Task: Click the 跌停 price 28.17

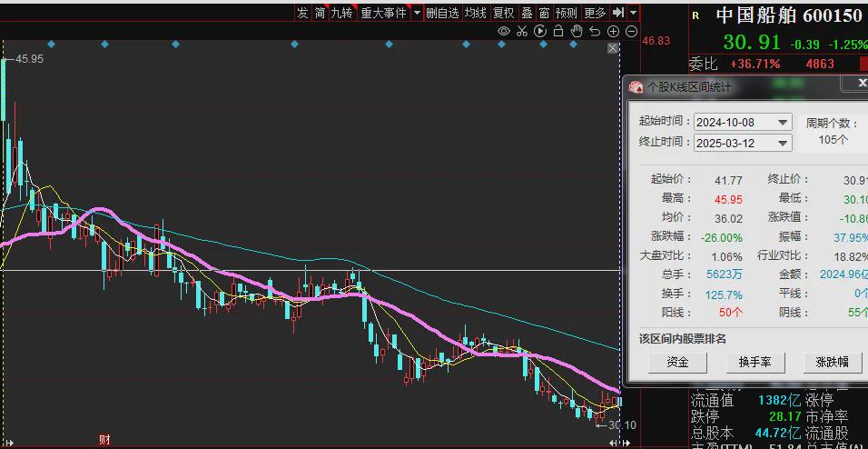Action: click(785, 415)
